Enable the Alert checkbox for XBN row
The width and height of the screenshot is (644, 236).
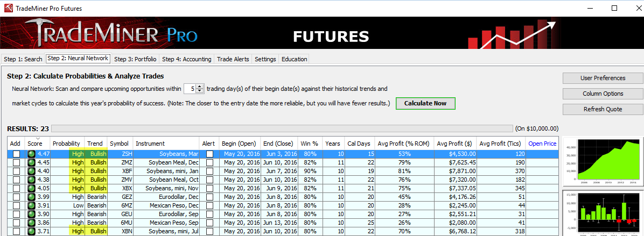(209, 232)
